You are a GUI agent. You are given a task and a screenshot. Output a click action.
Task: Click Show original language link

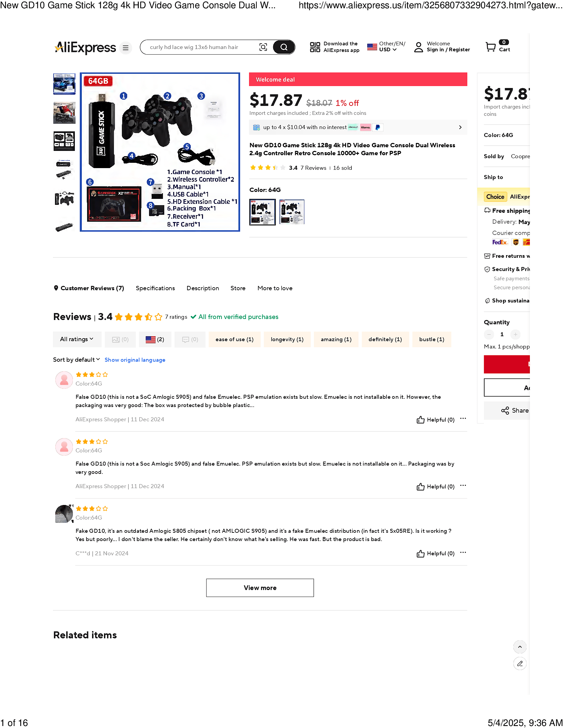(135, 360)
